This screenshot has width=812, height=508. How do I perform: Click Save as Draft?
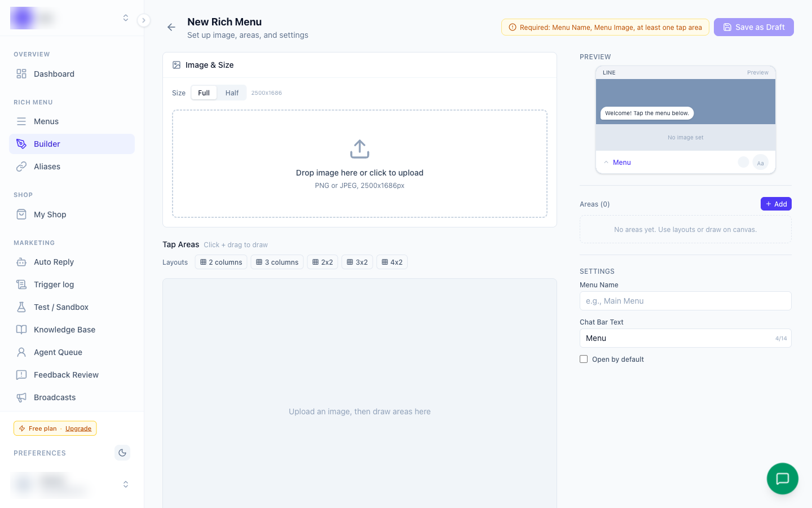(x=754, y=27)
